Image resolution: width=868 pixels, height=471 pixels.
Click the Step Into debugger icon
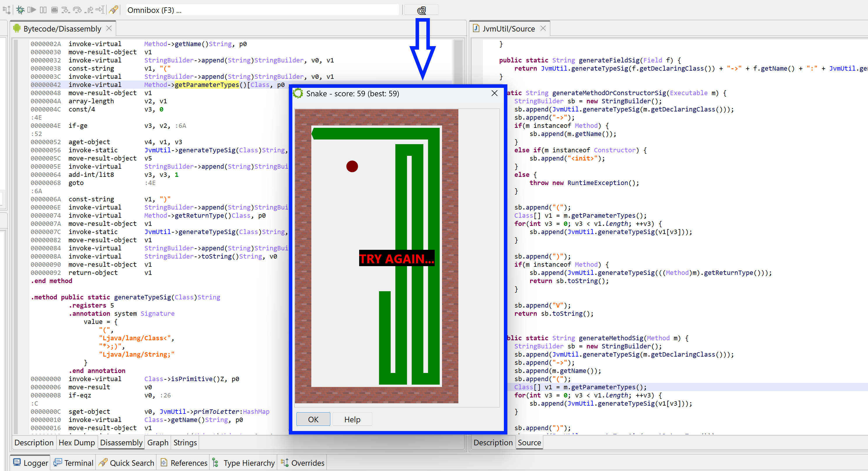66,10
